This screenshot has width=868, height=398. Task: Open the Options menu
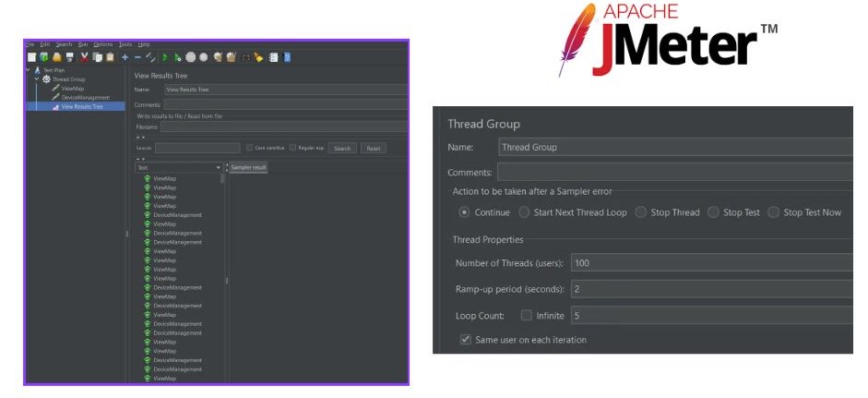[103, 44]
